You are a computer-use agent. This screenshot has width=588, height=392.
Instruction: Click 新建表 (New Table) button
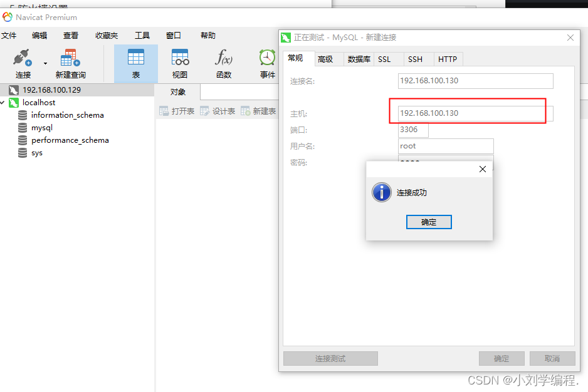258,111
